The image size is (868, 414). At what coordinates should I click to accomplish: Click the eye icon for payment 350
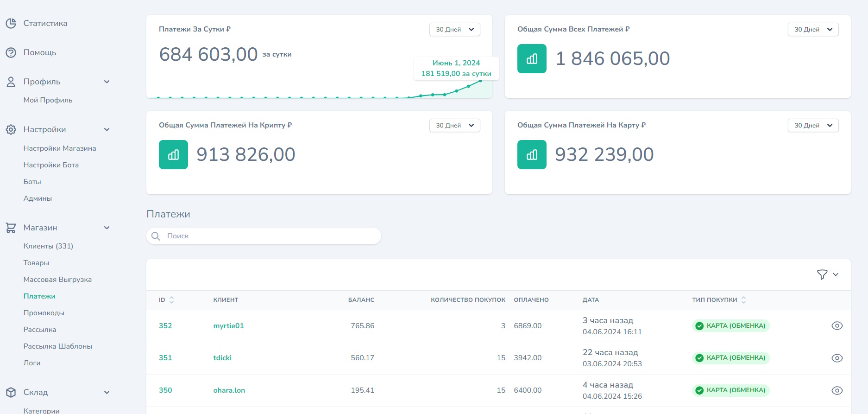coord(837,390)
